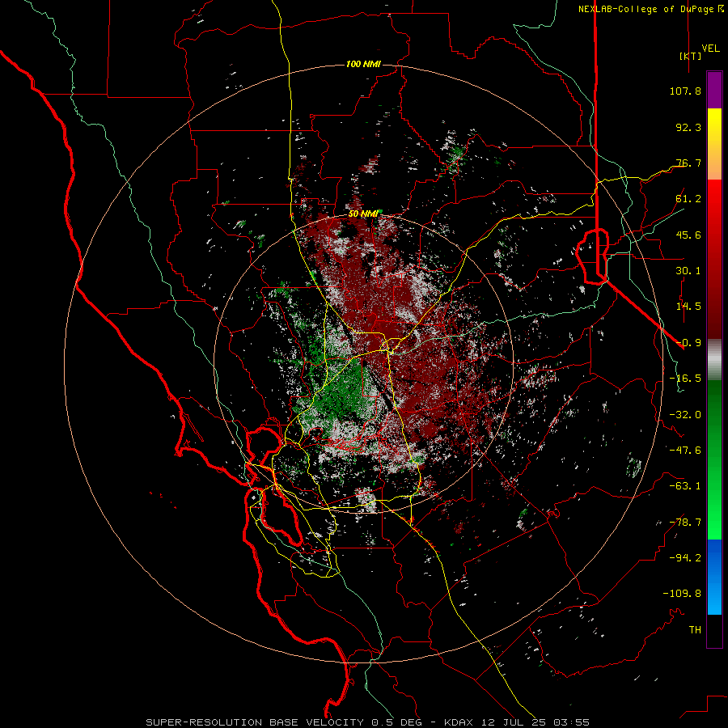
Task: Select the 107.8 legend value
Action: tap(685, 91)
